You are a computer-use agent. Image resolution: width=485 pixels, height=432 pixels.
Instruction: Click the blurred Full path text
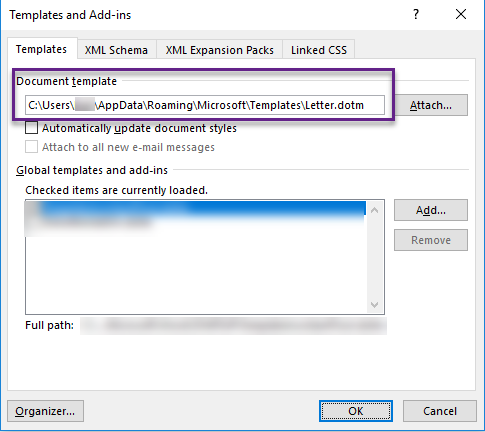233,326
